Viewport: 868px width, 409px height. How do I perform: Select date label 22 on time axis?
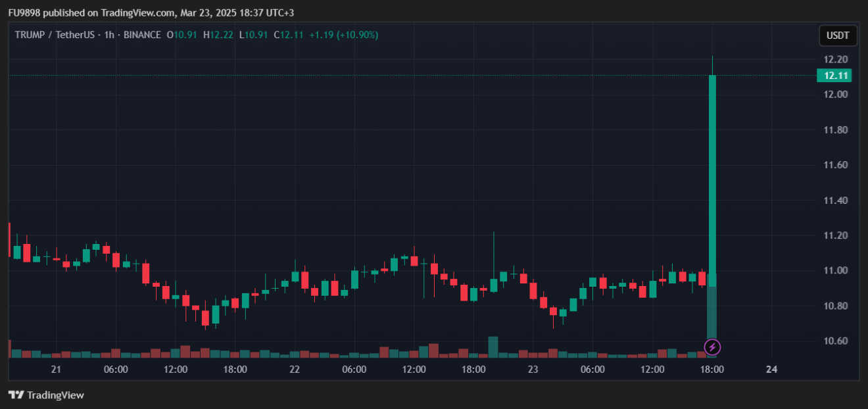point(295,370)
